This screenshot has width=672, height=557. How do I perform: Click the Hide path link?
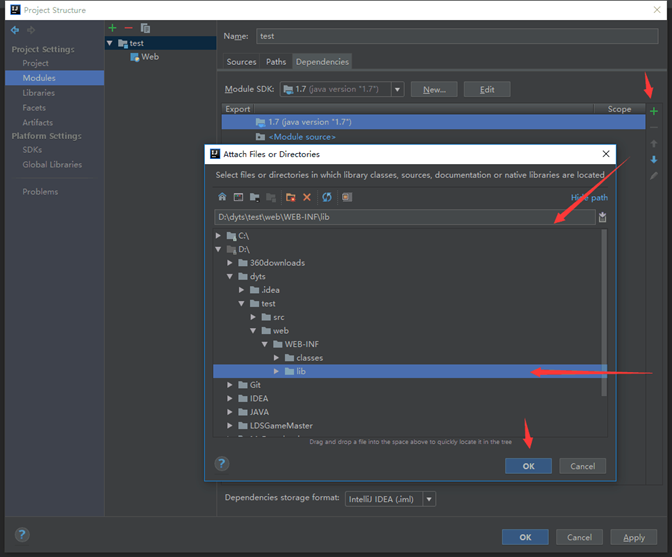click(x=589, y=198)
